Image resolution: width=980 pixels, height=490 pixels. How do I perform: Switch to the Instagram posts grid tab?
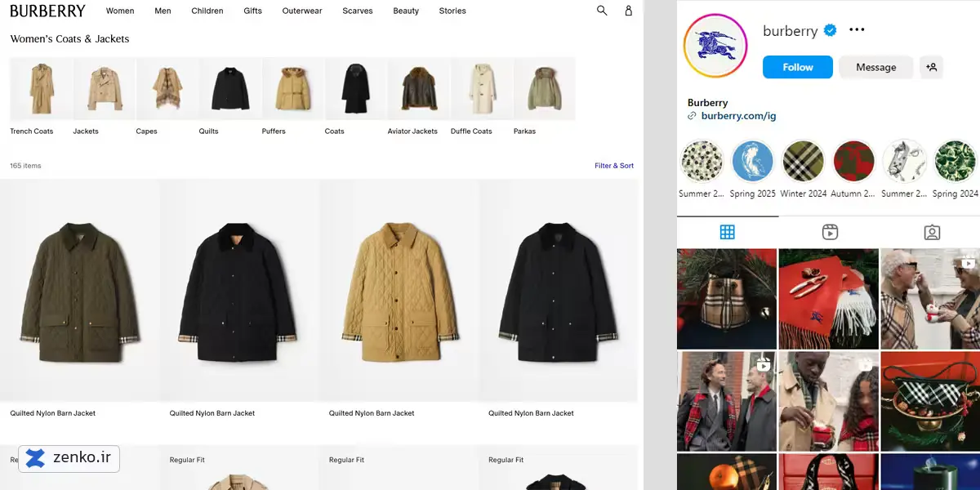(728, 232)
